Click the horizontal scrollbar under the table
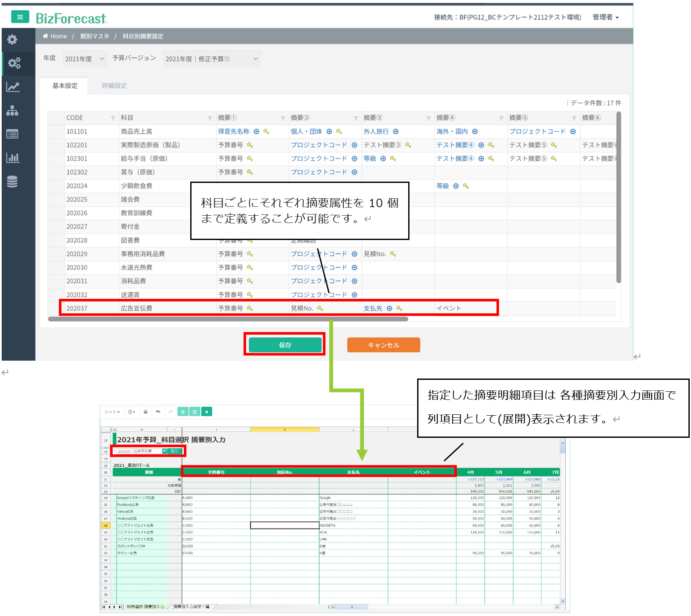This screenshot has width=691, height=616. [x=228, y=319]
